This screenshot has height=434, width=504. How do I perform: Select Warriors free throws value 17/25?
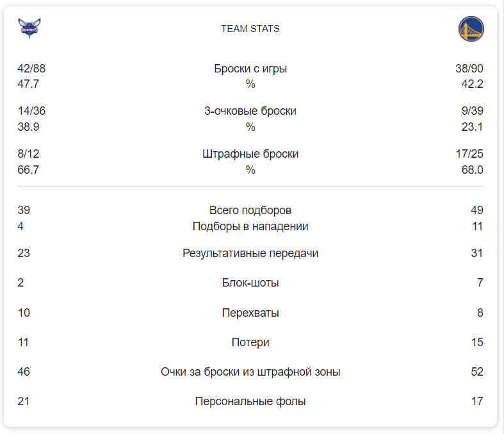(469, 154)
